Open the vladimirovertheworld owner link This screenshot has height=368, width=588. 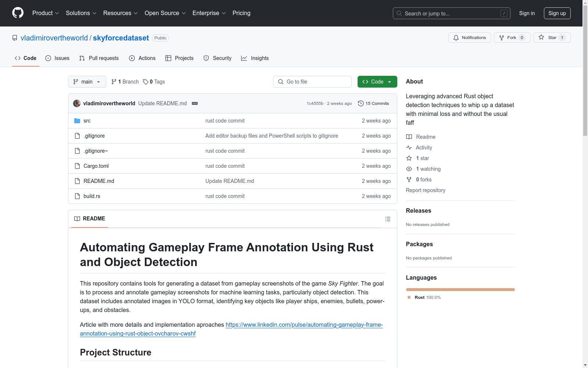point(54,38)
